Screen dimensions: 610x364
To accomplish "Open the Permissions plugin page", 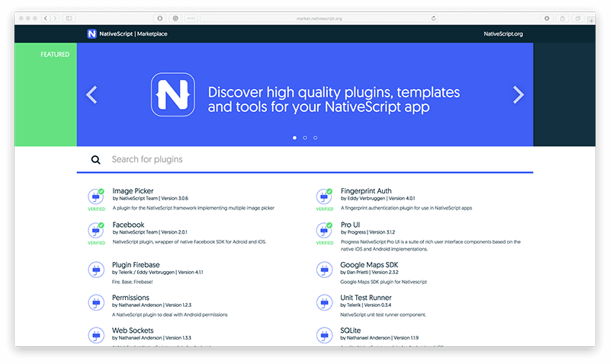I will [x=130, y=298].
